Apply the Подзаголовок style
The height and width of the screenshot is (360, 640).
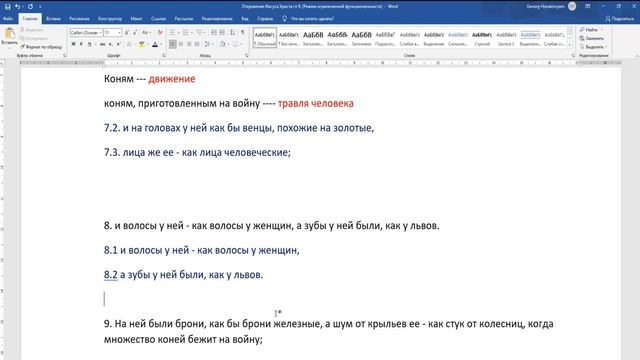[385, 38]
